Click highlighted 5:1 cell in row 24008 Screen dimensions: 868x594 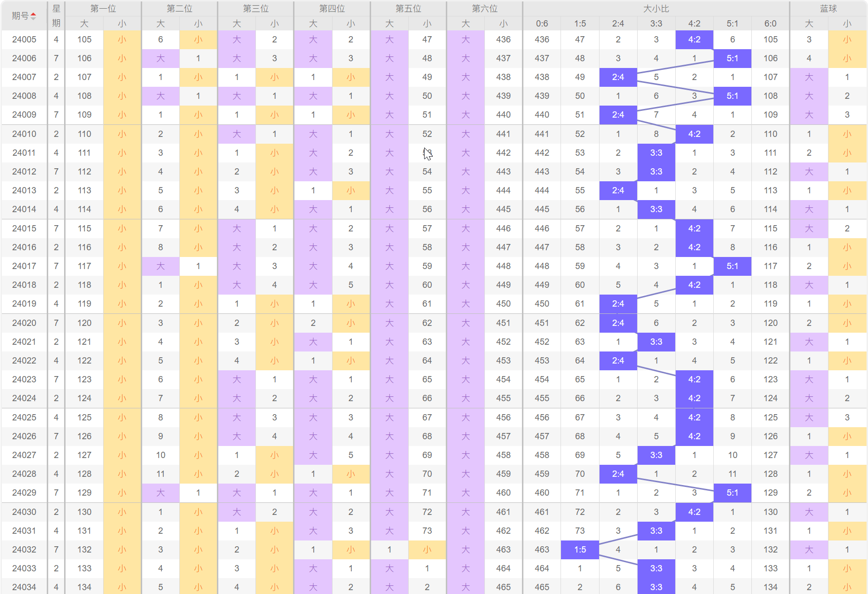[732, 96]
